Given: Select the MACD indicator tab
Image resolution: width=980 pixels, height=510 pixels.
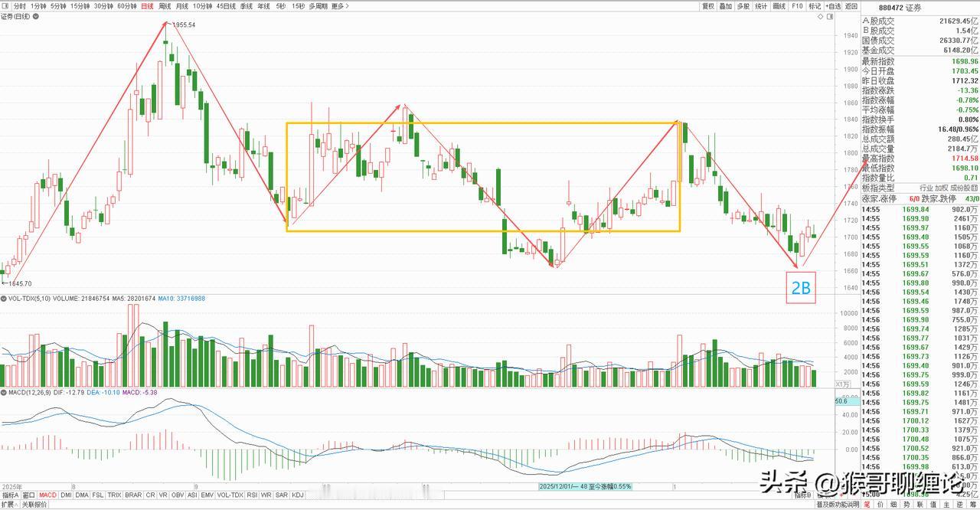Looking at the screenshot, I should pyautogui.click(x=47, y=495).
